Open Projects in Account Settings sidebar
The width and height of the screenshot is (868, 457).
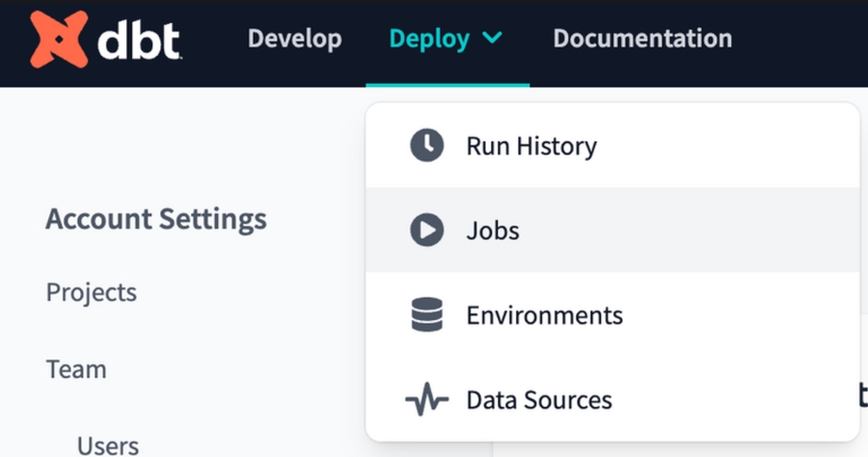click(x=92, y=292)
